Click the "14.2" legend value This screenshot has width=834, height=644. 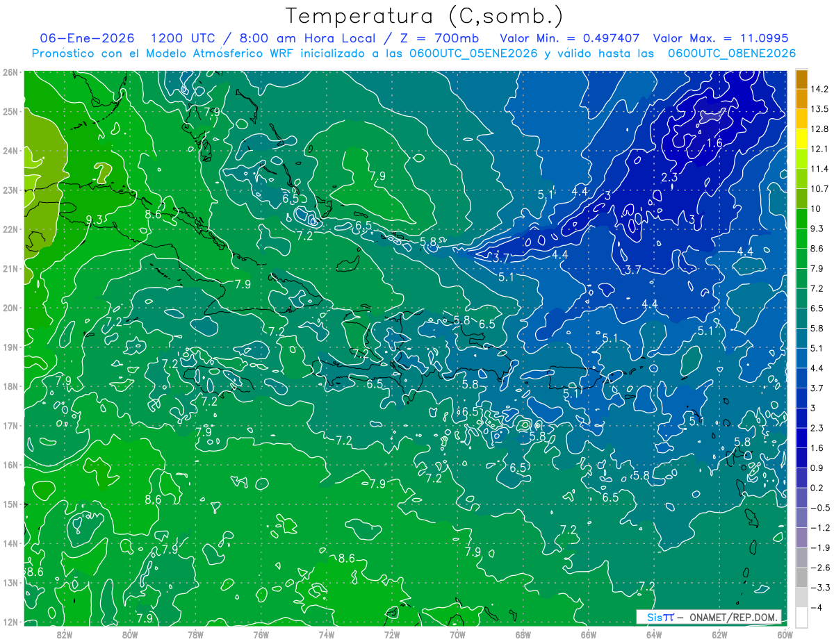pyautogui.click(x=819, y=89)
